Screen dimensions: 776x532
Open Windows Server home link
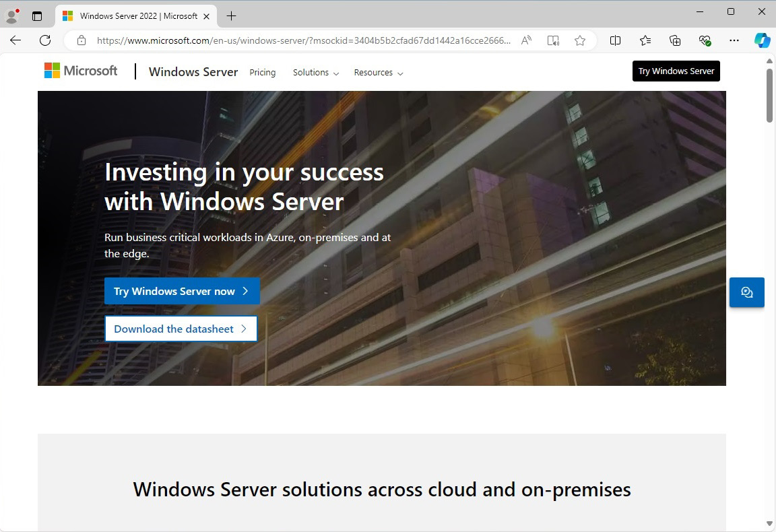point(193,72)
